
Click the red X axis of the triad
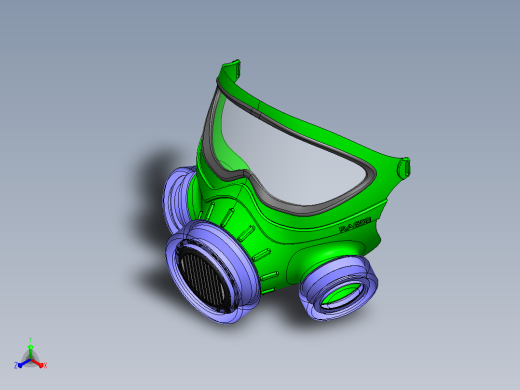tap(38, 363)
